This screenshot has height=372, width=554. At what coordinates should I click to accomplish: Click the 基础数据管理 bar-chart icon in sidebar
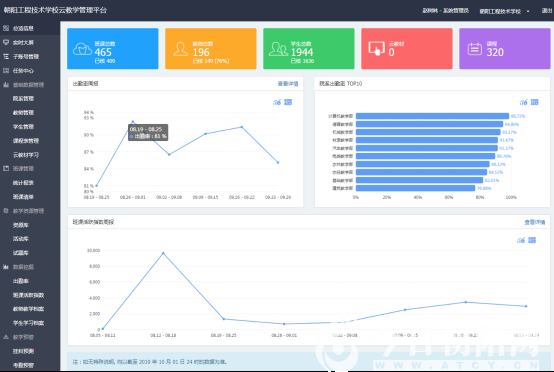6,85
